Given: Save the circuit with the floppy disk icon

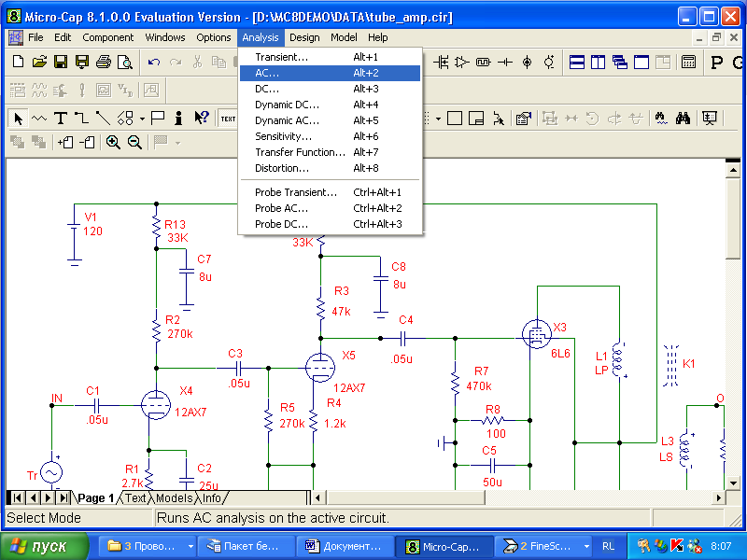Looking at the screenshot, I should point(61,62).
